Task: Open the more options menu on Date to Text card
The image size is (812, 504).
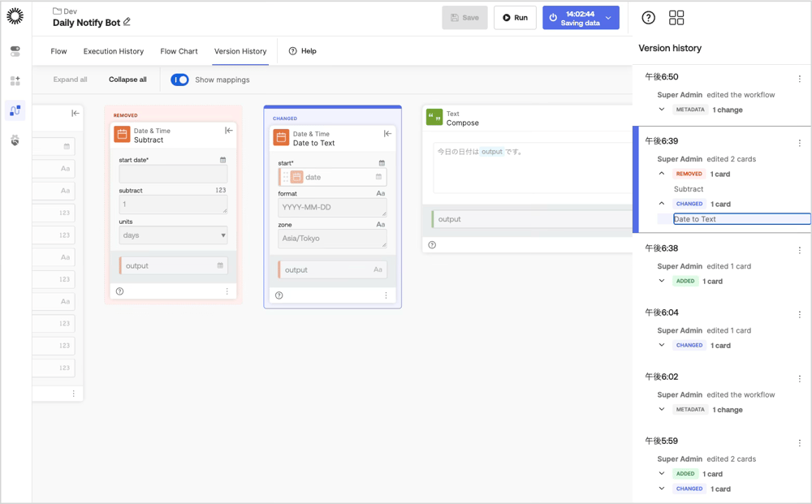Action: (x=386, y=295)
